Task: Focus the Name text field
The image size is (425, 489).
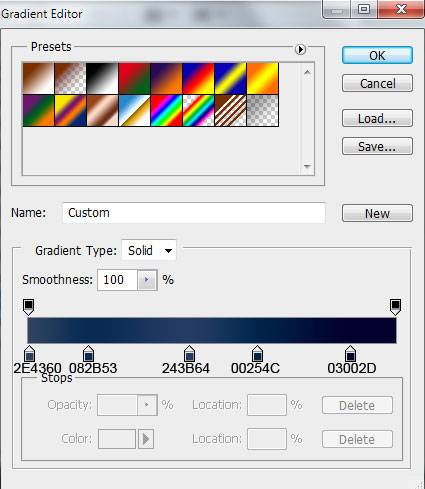Action: pyautogui.click(x=194, y=213)
